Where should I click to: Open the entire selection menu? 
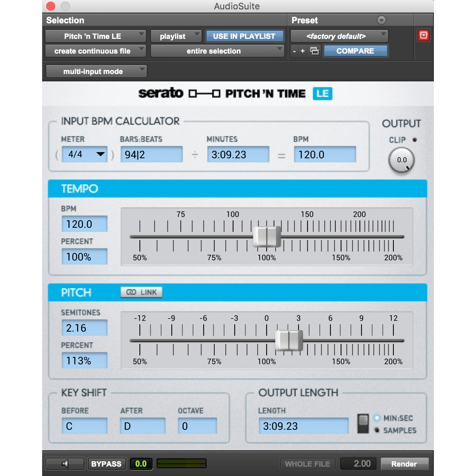coord(217,51)
